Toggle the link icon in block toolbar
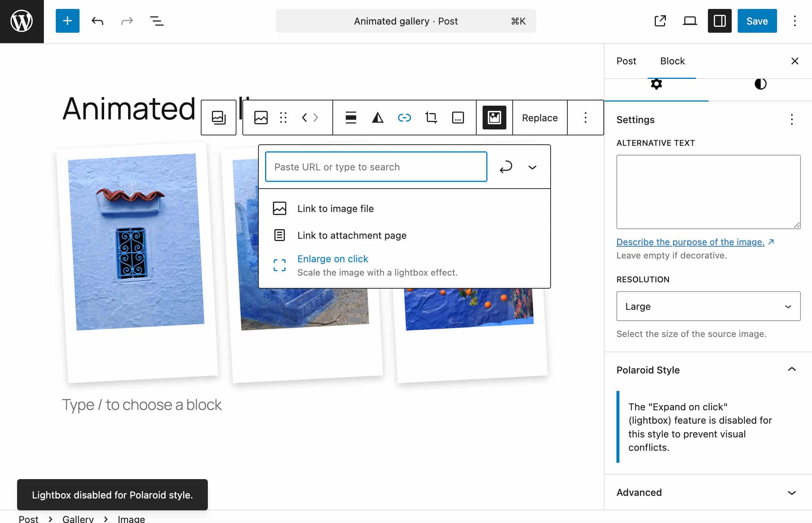812x523 pixels. [404, 118]
